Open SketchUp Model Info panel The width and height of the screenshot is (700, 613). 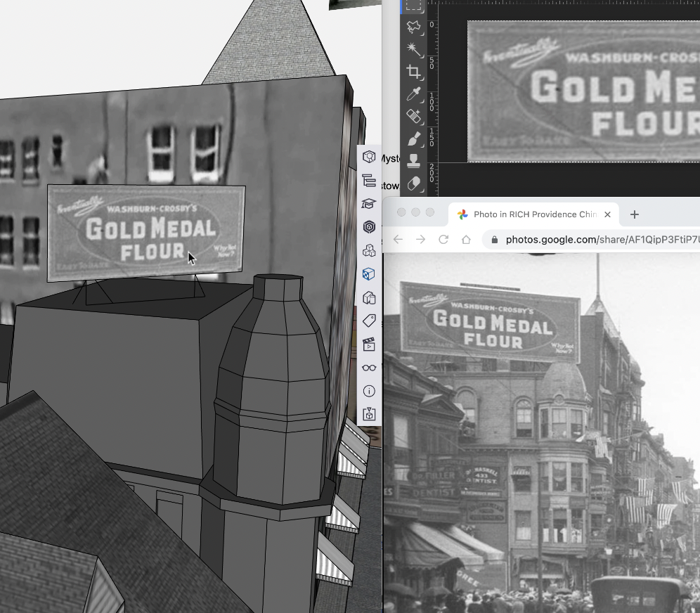(369, 391)
